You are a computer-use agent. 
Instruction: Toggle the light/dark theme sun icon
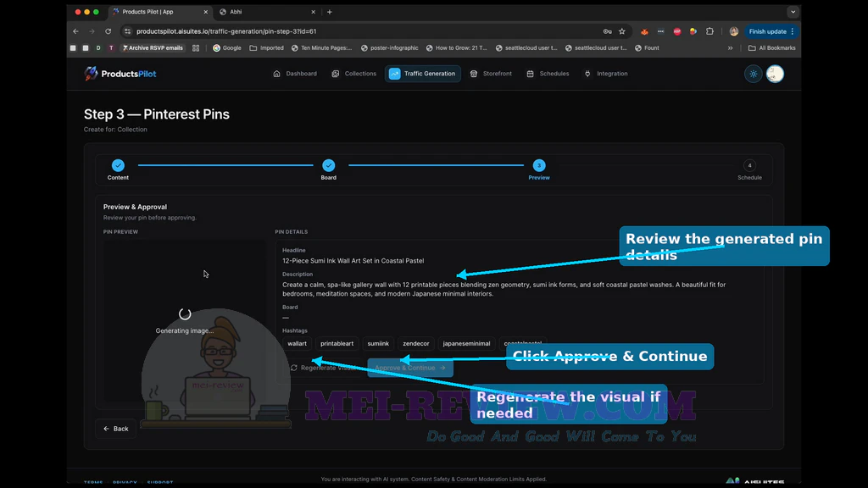pyautogui.click(x=754, y=74)
